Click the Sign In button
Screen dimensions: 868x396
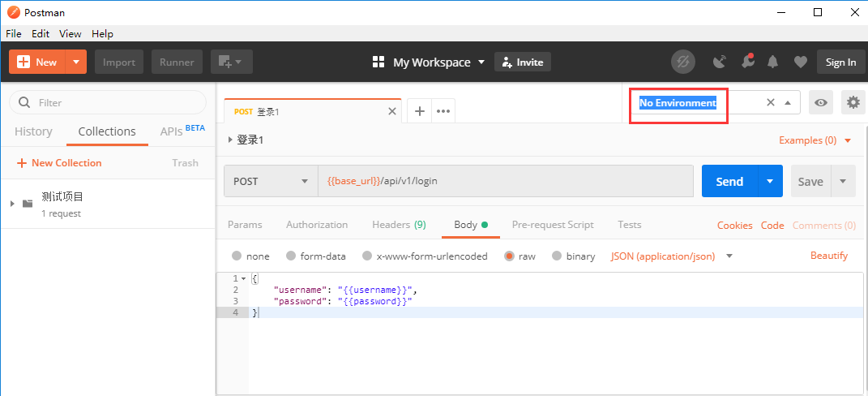(841, 62)
